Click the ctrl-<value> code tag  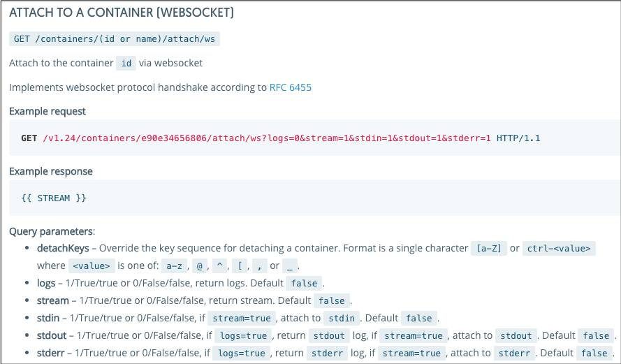[x=559, y=248]
